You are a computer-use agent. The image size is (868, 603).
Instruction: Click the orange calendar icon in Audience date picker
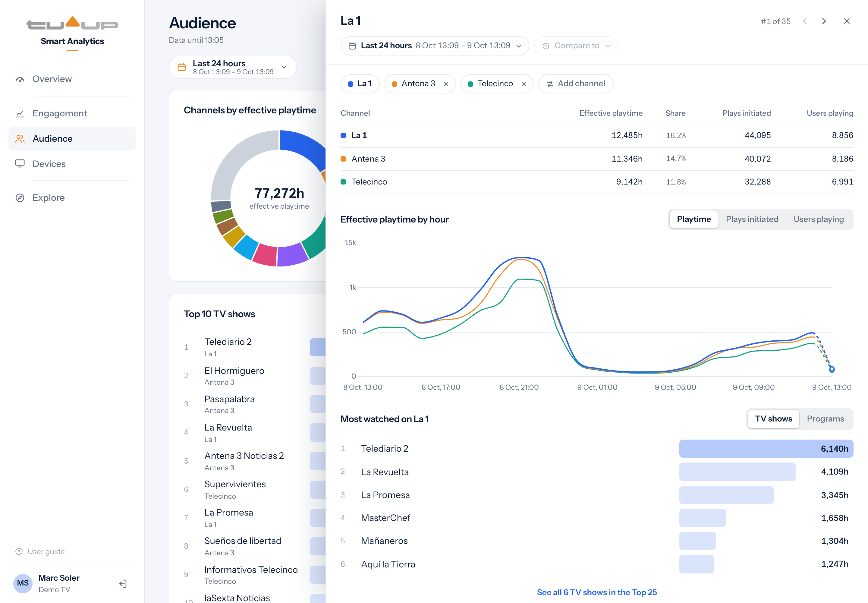tap(182, 67)
